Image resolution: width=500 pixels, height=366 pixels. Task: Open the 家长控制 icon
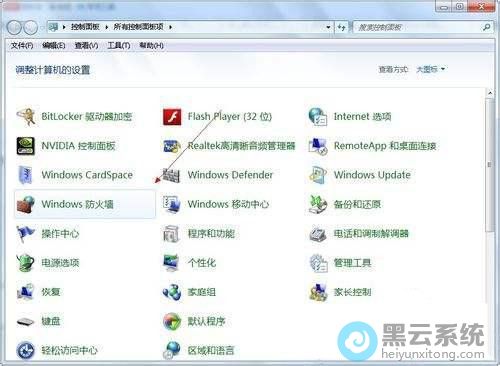pyautogui.click(x=318, y=292)
